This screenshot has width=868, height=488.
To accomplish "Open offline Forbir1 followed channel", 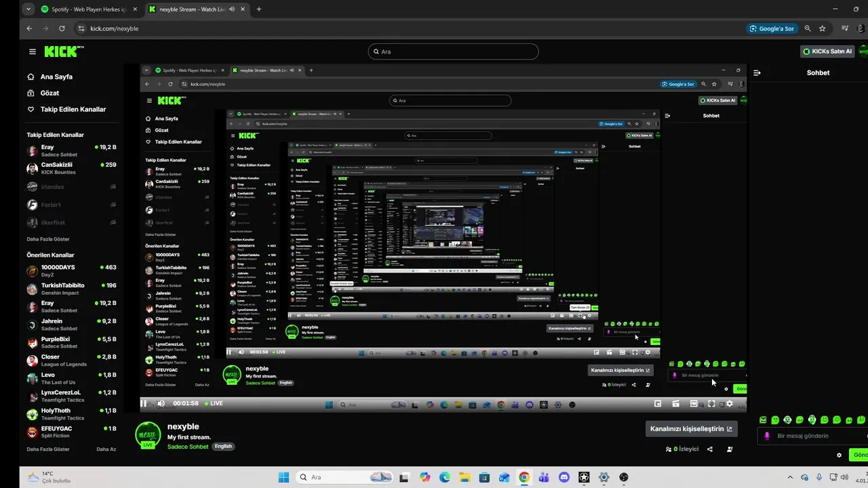I will [x=71, y=205].
